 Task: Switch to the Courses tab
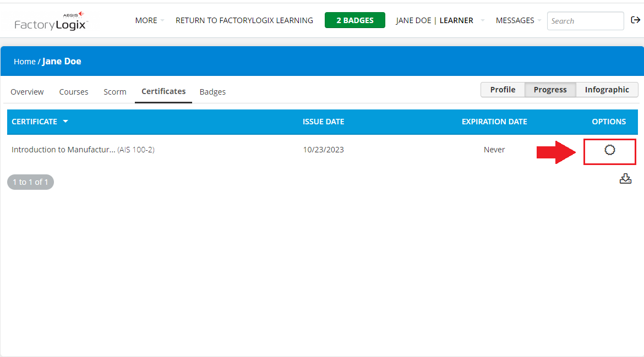click(x=73, y=91)
